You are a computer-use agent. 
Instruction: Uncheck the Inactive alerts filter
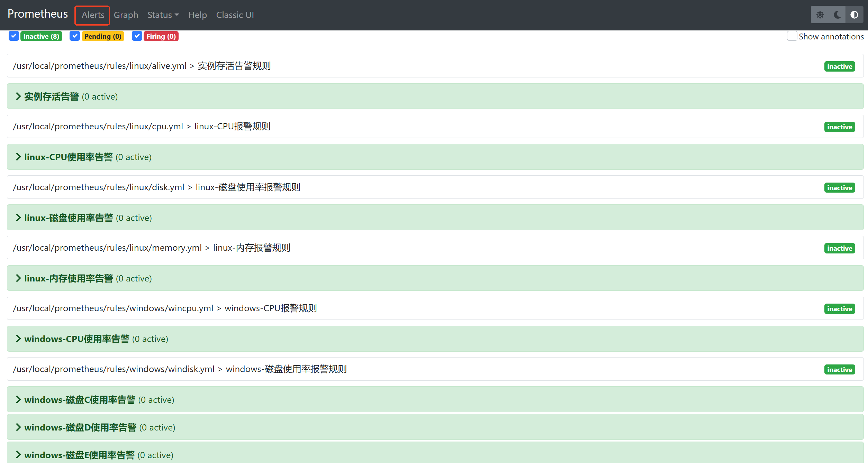pos(13,36)
